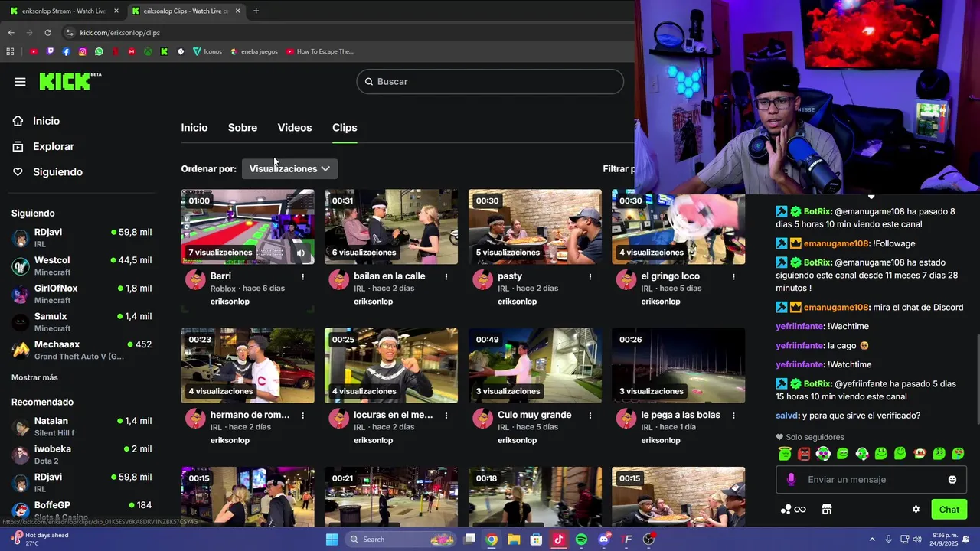Close the eriksonlop Clips browser tab
Screen dimensions: 980x551
pos(237,11)
